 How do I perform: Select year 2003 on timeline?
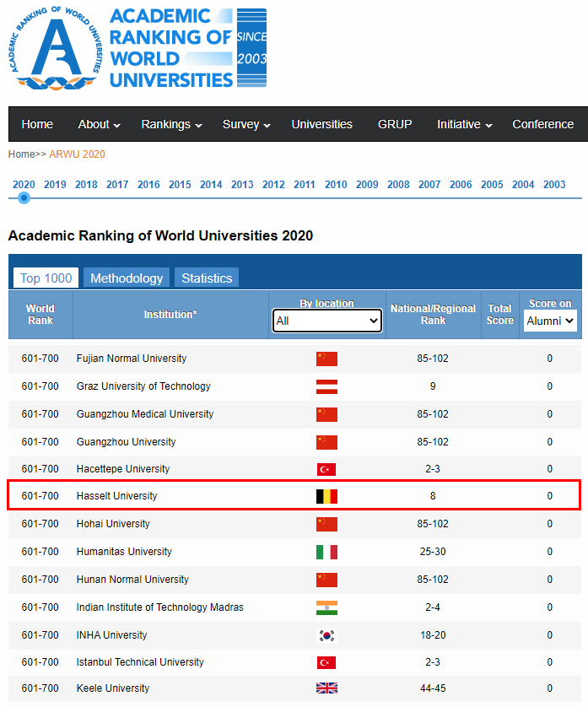(x=554, y=185)
